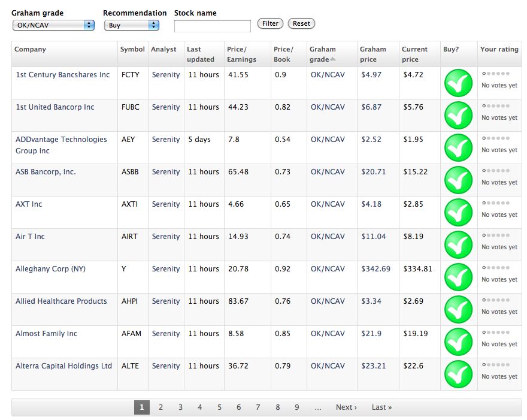Click the green Buy checkmark for FUBC
Viewport: 527px width, 420px height.
click(x=458, y=116)
